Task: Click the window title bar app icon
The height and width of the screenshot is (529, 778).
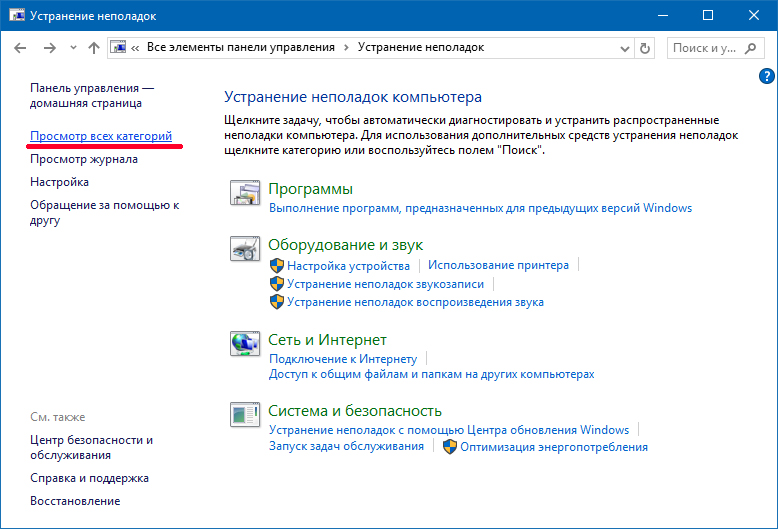Action: (x=17, y=15)
